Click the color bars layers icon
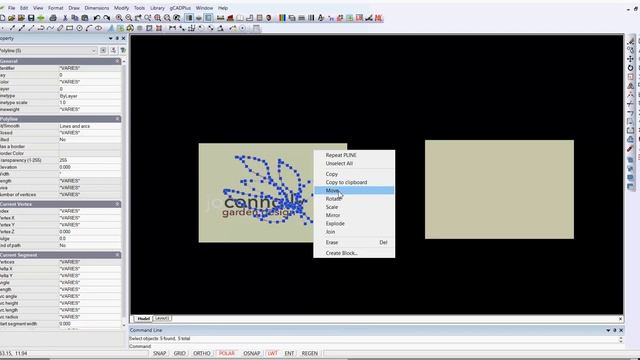This screenshot has height=360, width=640. tap(282, 18)
